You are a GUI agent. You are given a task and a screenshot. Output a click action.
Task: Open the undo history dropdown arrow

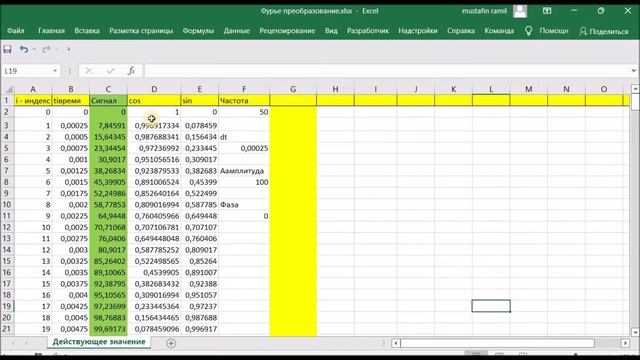click(34, 49)
